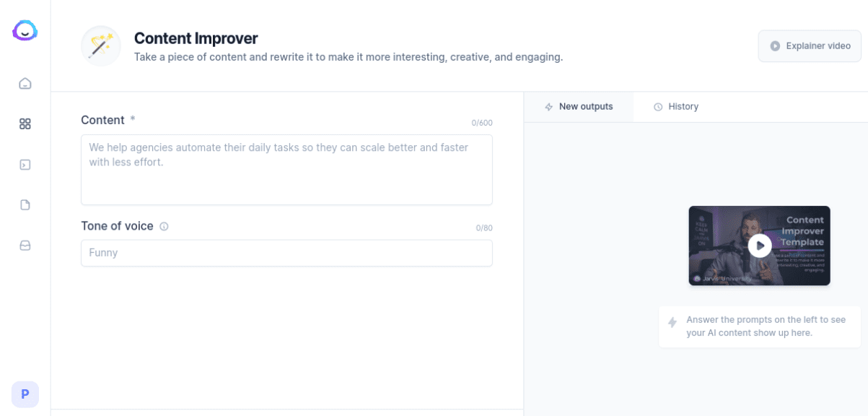Switch to the History tab
The height and width of the screenshot is (416, 868).
pos(683,106)
